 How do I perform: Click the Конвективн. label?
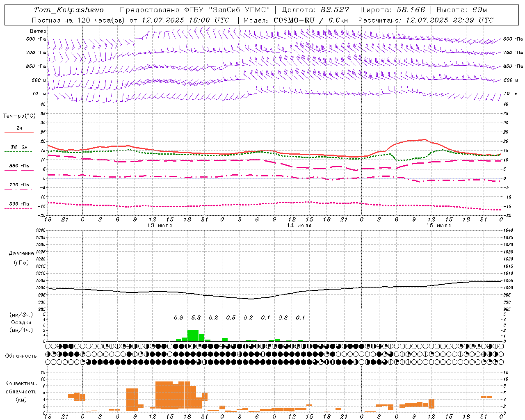[x=21, y=383]
